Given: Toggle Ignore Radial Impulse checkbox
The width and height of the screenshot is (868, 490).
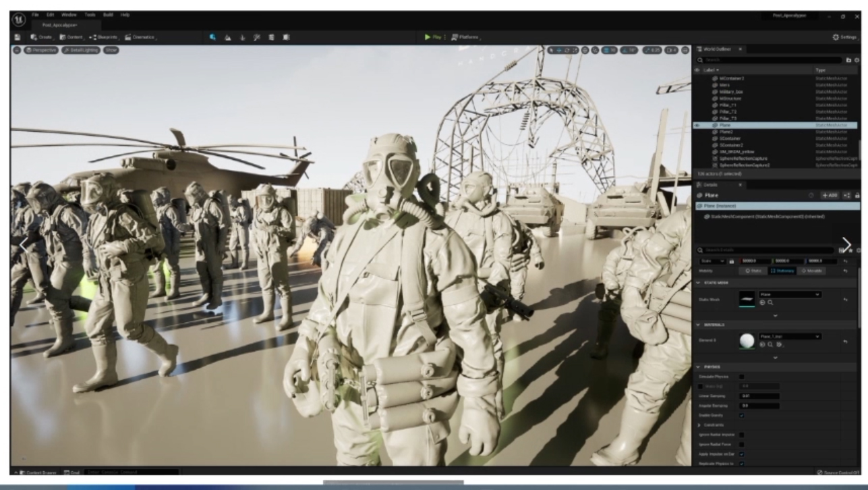Looking at the screenshot, I should pyautogui.click(x=742, y=435).
